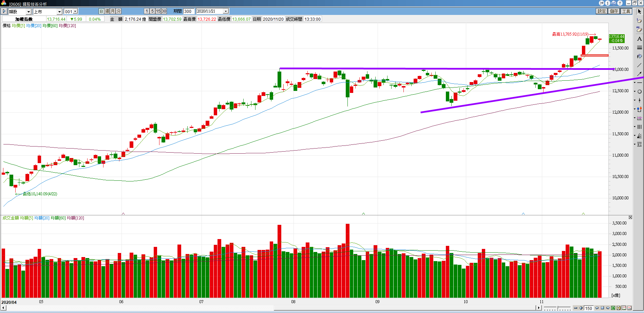Open the 設定 settings button
Viewport: 644px width, 313px height.
click(602, 11)
